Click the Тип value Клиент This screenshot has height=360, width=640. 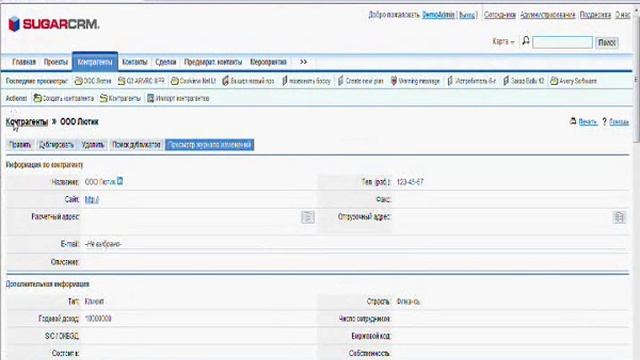click(94, 301)
